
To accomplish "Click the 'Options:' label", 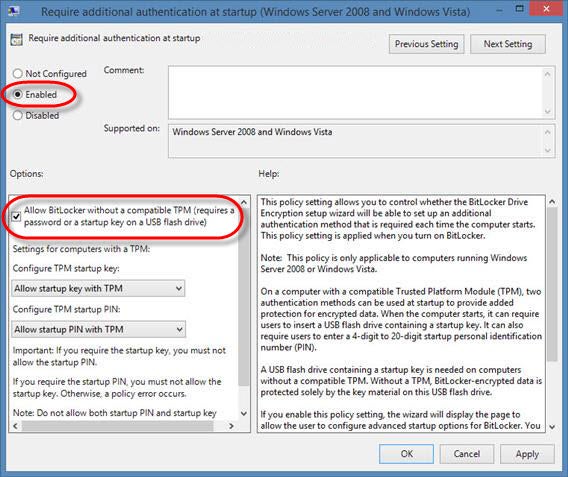I will point(26,173).
